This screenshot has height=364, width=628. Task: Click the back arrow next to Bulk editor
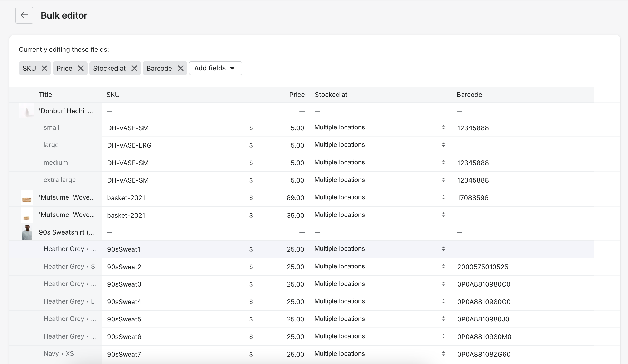click(x=24, y=15)
